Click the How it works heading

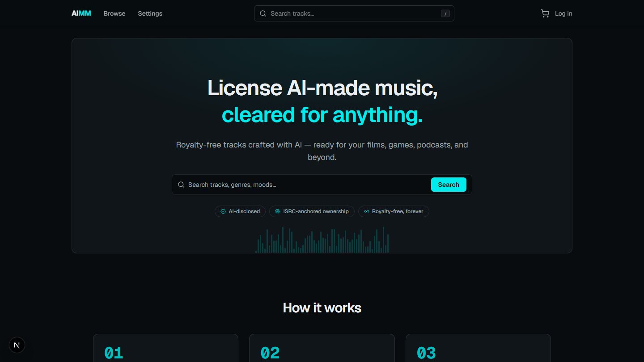pos(322,308)
